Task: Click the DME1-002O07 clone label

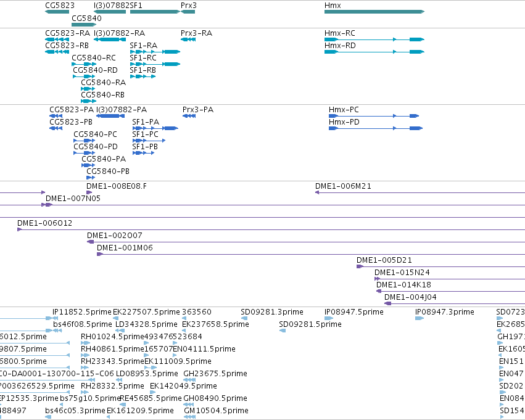Action: pyautogui.click(x=115, y=236)
